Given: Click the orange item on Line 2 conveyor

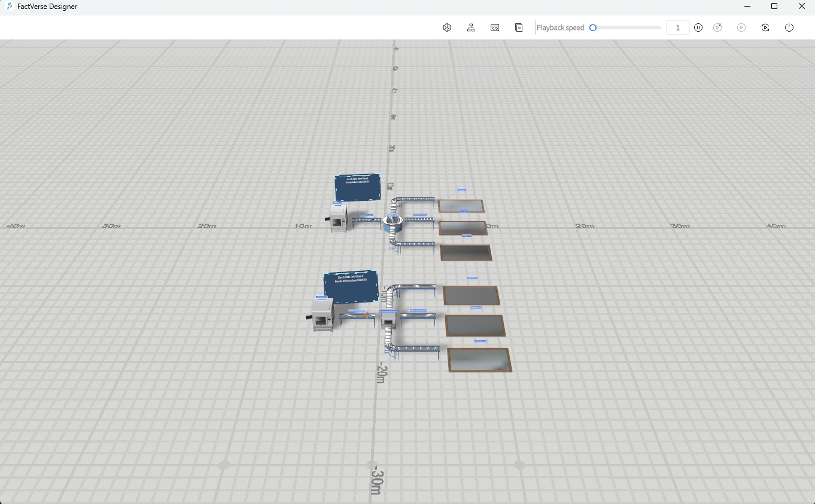Looking at the screenshot, I should pos(364,315).
